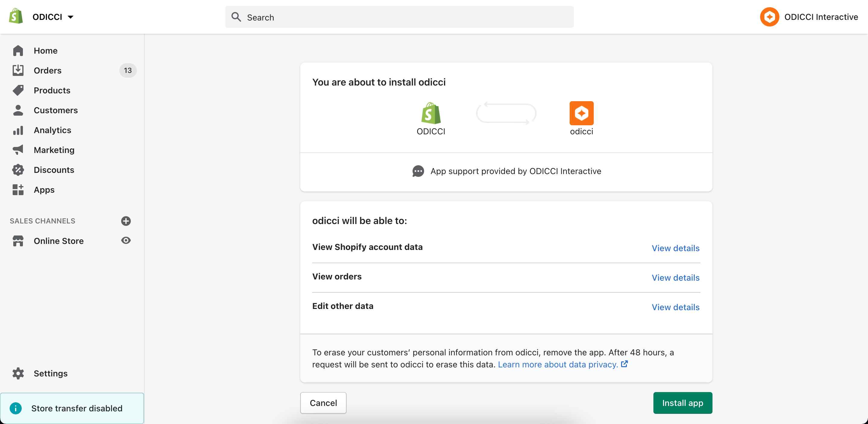Click the Analytics bar chart icon
Viewport: 868px width, 424px height.
click(x=18, y=130)
